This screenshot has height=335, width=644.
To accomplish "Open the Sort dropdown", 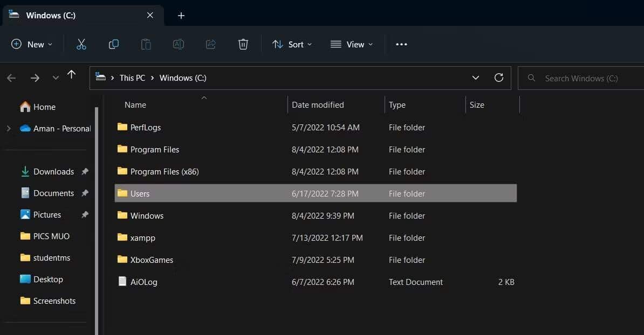I will pyautogui.click(x=292, y=44).
